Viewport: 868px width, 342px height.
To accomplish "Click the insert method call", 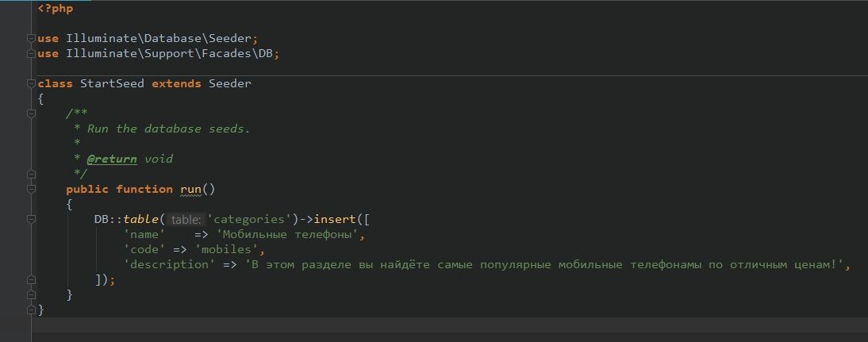I will [334, 219].
